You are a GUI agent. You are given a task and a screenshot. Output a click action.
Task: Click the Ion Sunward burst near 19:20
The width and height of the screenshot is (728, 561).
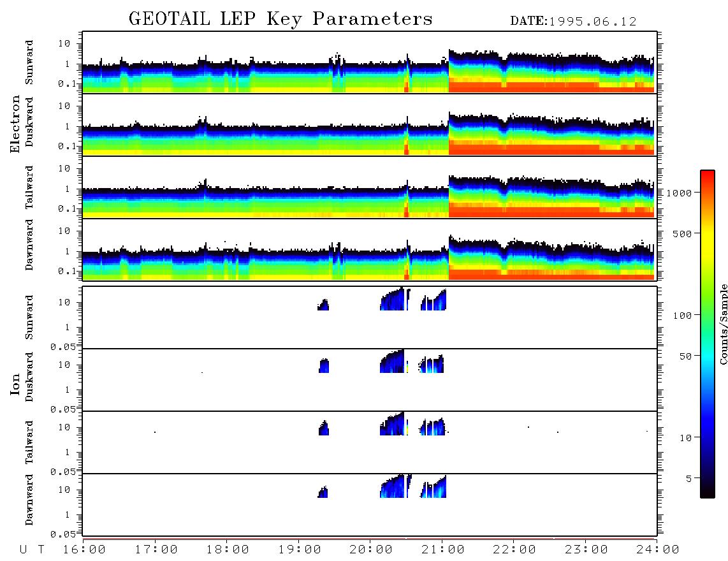[323, 305]
